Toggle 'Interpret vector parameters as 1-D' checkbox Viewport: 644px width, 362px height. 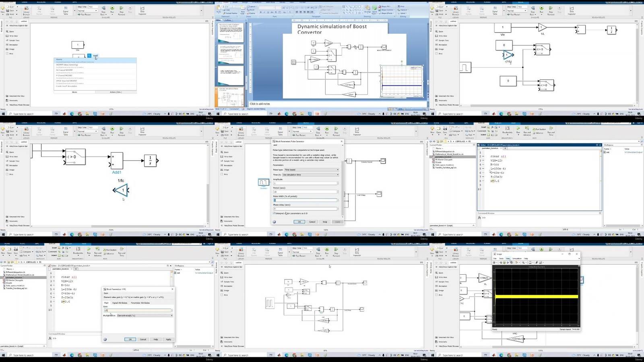click(274, 213)
